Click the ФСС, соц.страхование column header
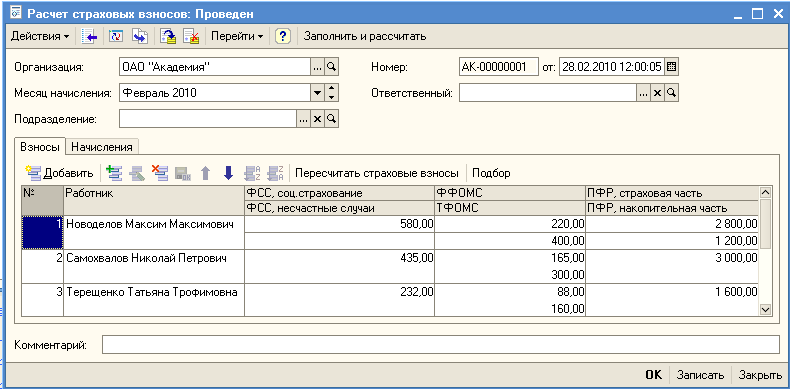Image resolution: width=790 pixels, height=389 pixels. click(x=340, y=193)
